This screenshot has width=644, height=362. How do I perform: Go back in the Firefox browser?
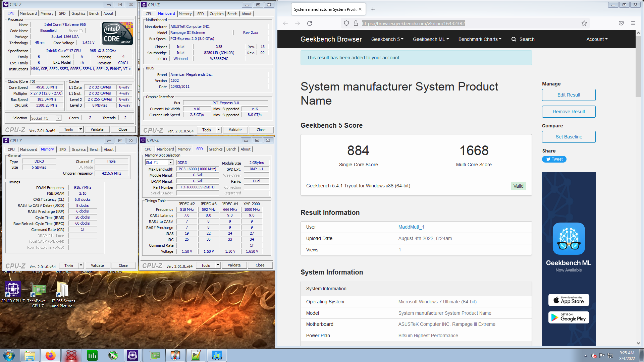click(285, 23)
